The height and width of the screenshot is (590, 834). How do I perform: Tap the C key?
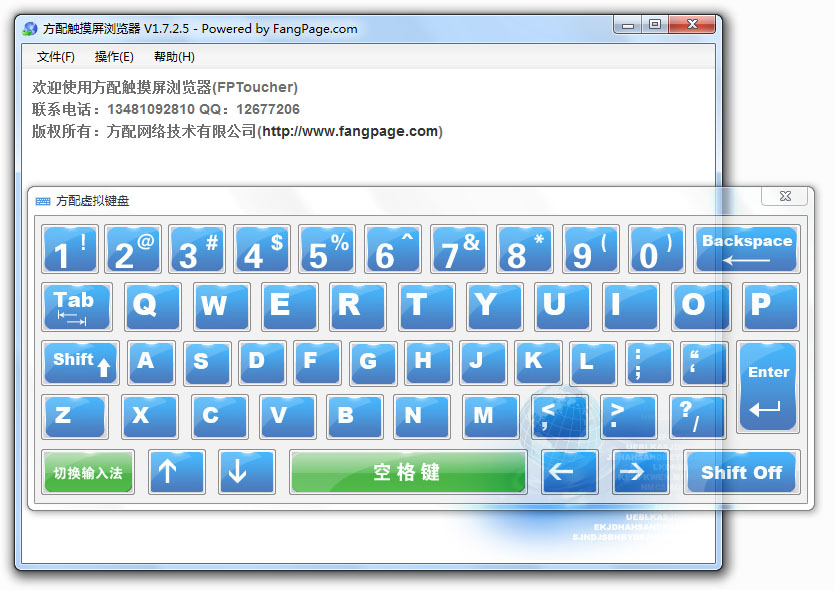(220, 417)
